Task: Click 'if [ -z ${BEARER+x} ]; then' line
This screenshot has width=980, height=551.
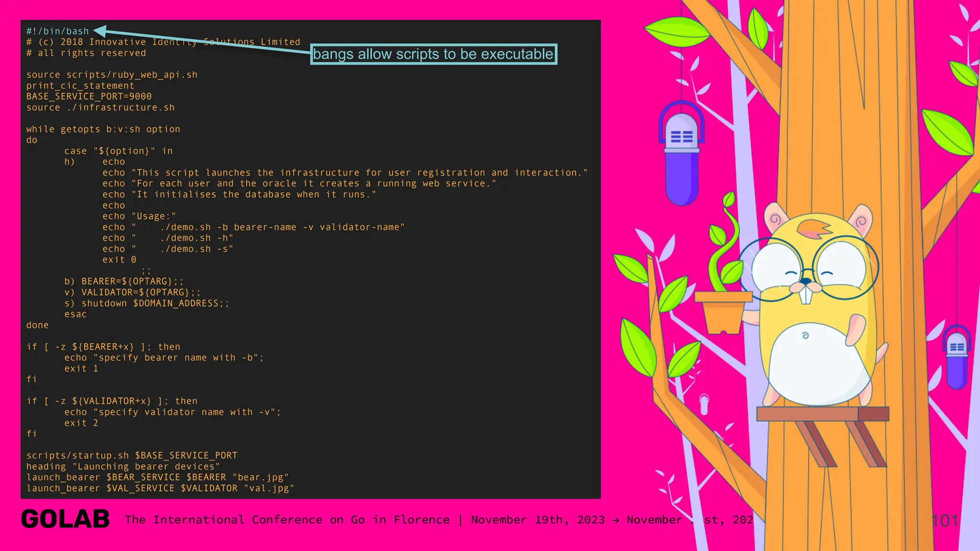Action: pos(103,347)
